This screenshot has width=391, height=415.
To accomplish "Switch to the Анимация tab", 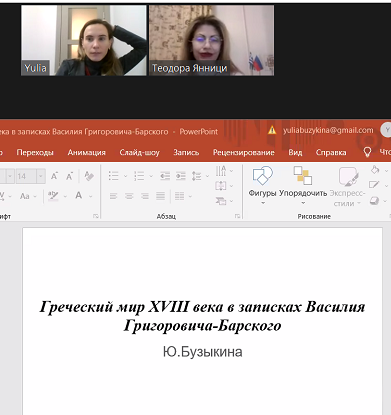I will coord(87,152).
